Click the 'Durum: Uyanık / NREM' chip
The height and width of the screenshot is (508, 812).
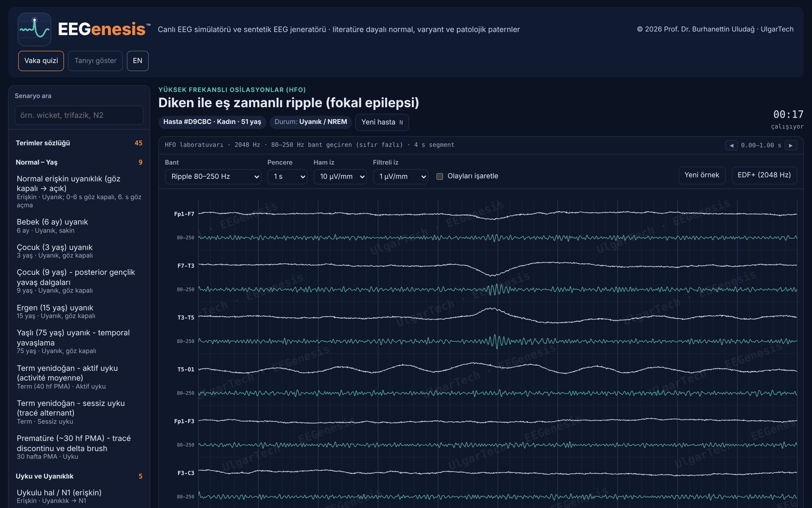click(310, 122)
